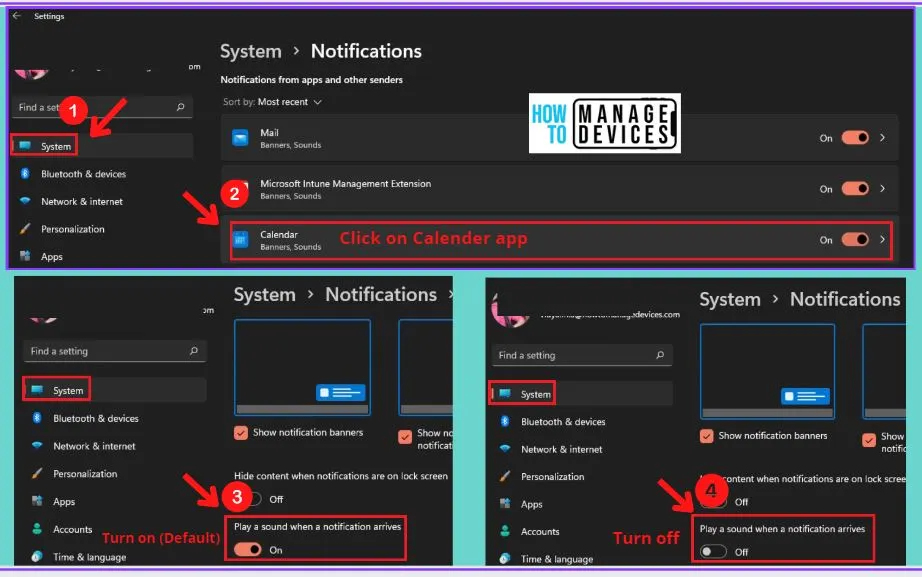Open Personalization in top panel
This screenshot has height=577, width=922.
click(72, 229)
